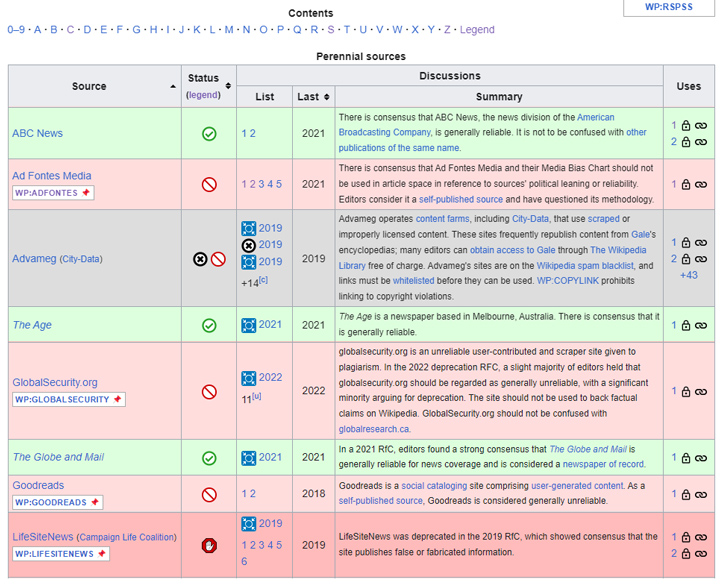This screenshot has width=720, height=587.
Task: Open the Legend link in Contents
Action: pos(477,30)
